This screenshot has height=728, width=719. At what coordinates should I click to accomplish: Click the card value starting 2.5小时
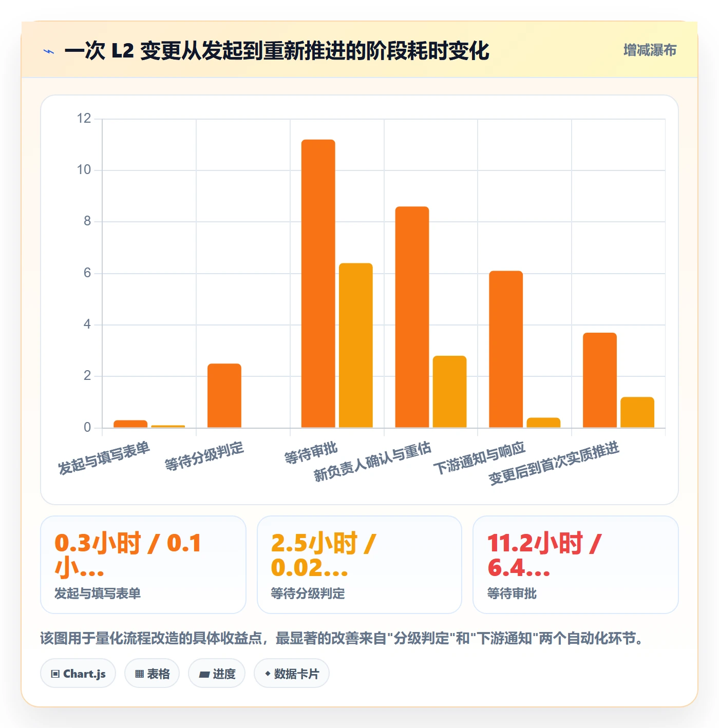click(x=324, y=555)
